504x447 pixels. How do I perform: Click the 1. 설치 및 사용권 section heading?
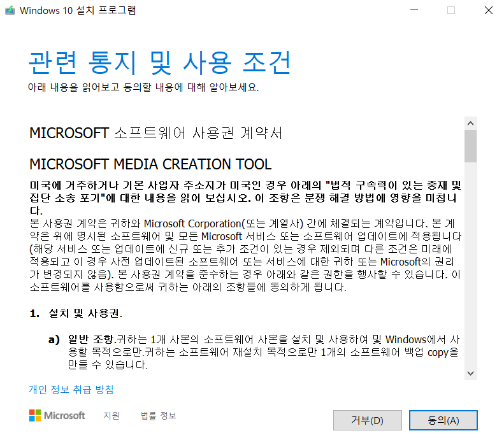(76, 313)
